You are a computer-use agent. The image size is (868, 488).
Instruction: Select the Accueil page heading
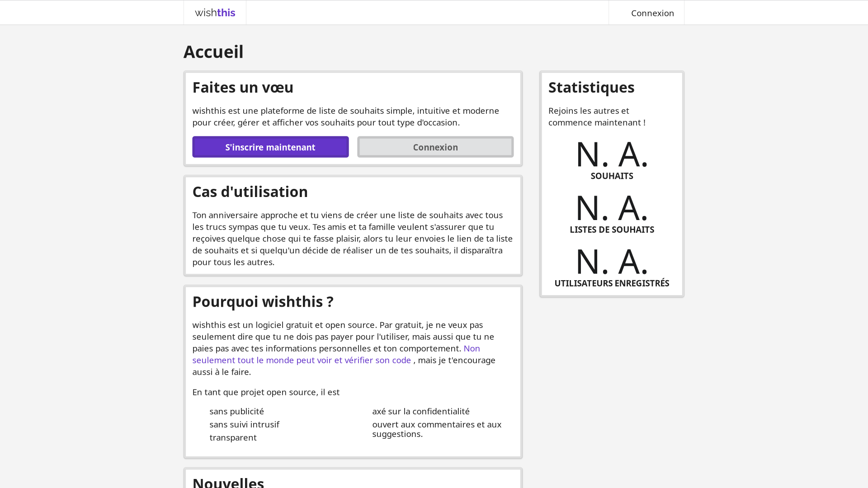pos(213,52)
